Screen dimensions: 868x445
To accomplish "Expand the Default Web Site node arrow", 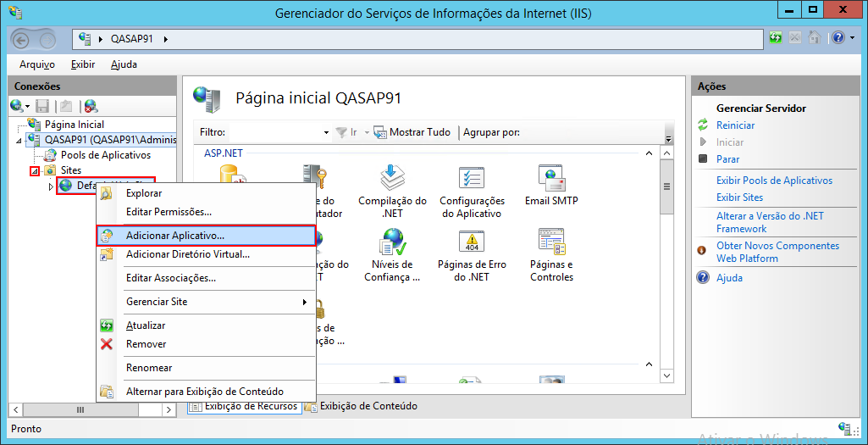I will pos(52,186).
